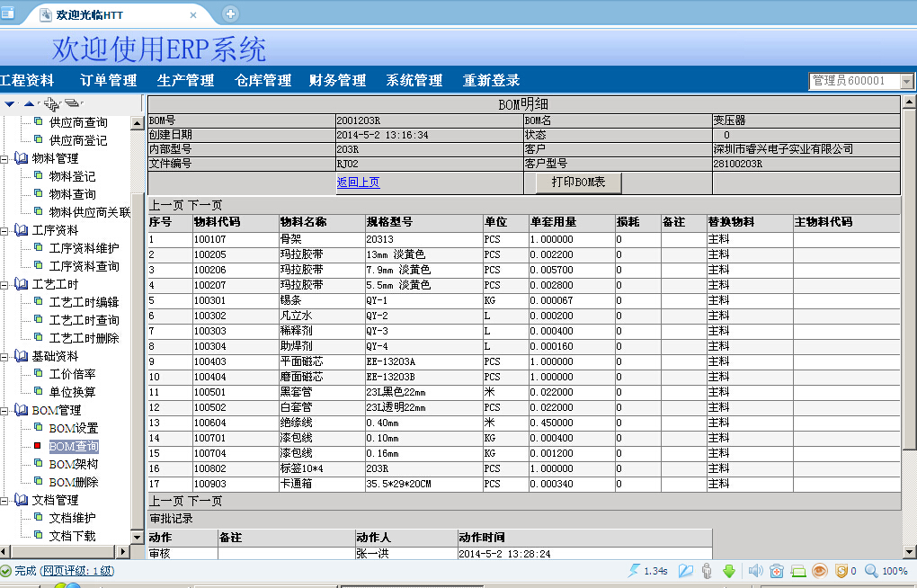Click the speaker icon in status bar
917x588 pixels.
click(x=755, y=571)
